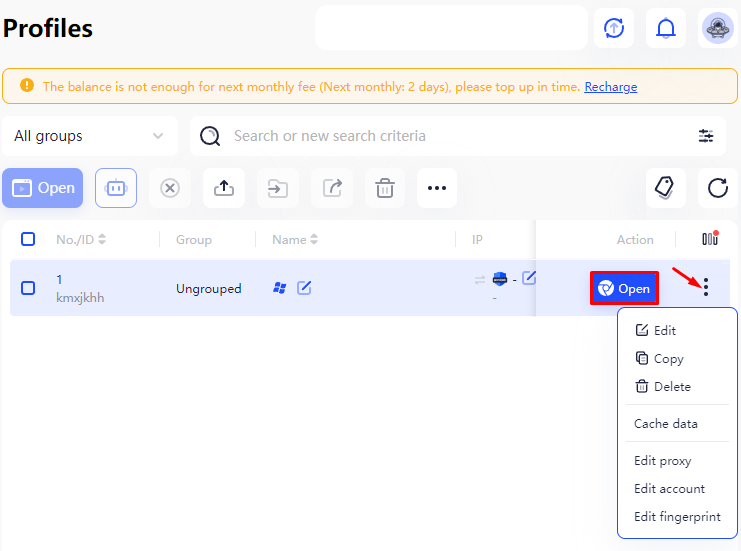Click the robot automation icon

click(116, 188)
